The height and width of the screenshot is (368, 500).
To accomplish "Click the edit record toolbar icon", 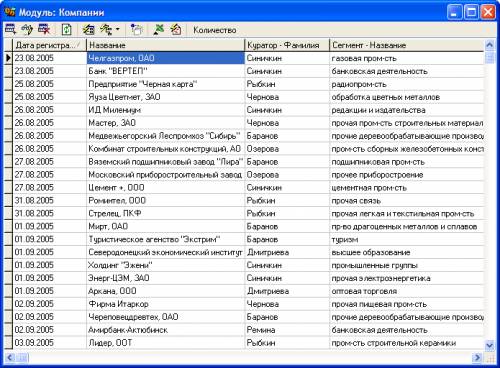I will coord(27,30).
